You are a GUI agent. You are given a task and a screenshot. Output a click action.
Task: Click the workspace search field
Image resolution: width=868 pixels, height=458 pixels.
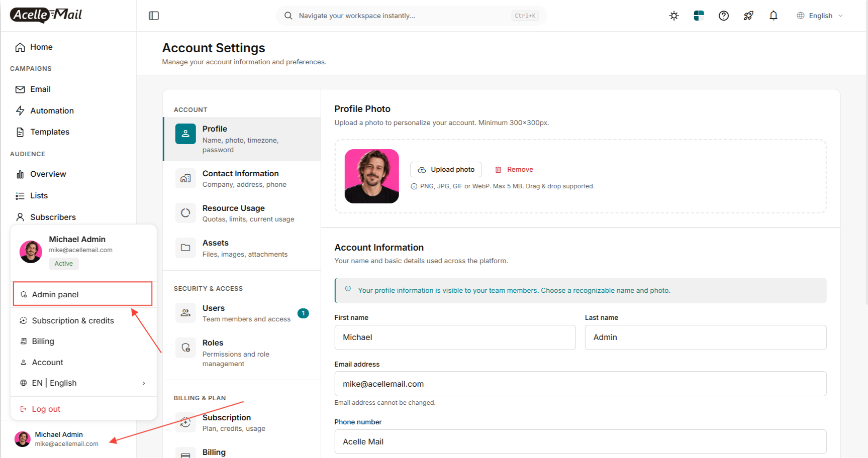(411, 16)
